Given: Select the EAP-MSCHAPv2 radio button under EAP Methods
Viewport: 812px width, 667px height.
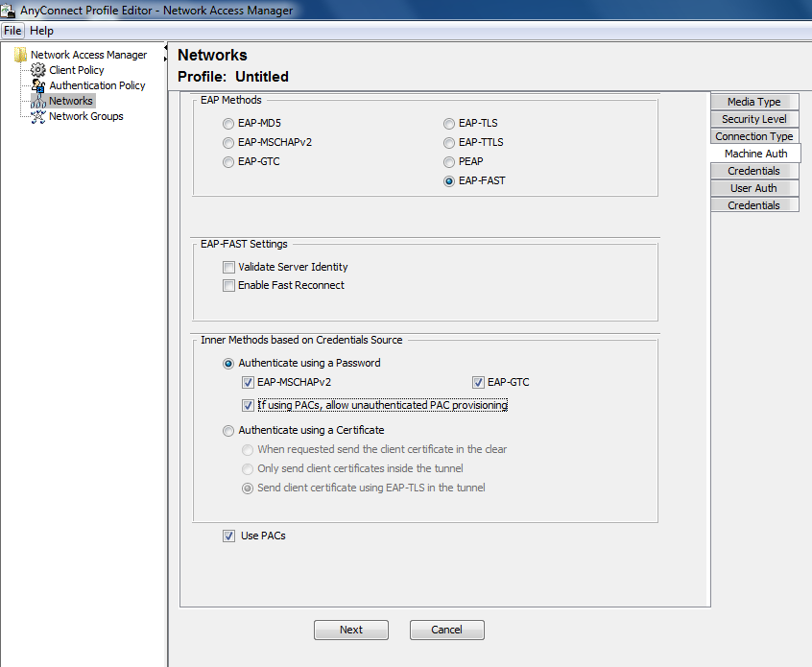Looking at the screenshot, I should coord(227,143).
